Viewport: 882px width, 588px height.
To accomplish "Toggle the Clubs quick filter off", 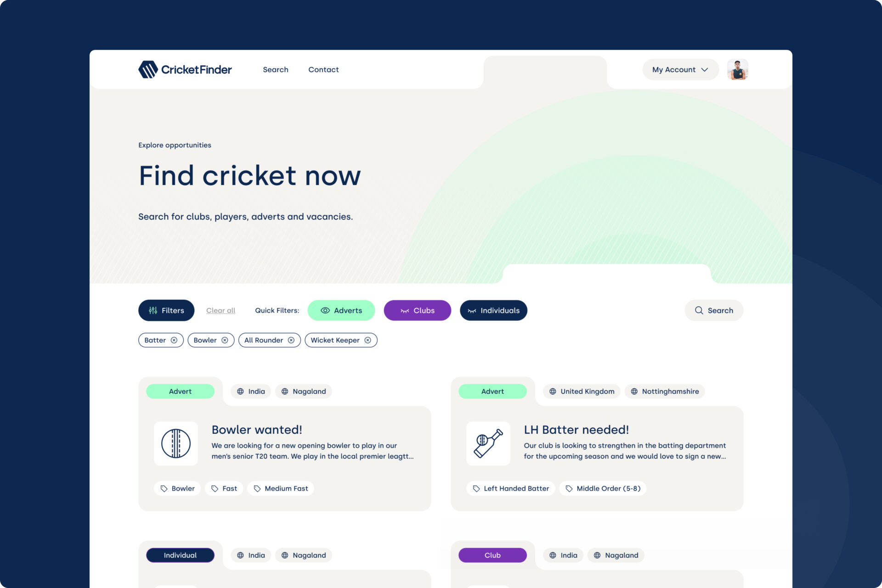I will 417,310.
